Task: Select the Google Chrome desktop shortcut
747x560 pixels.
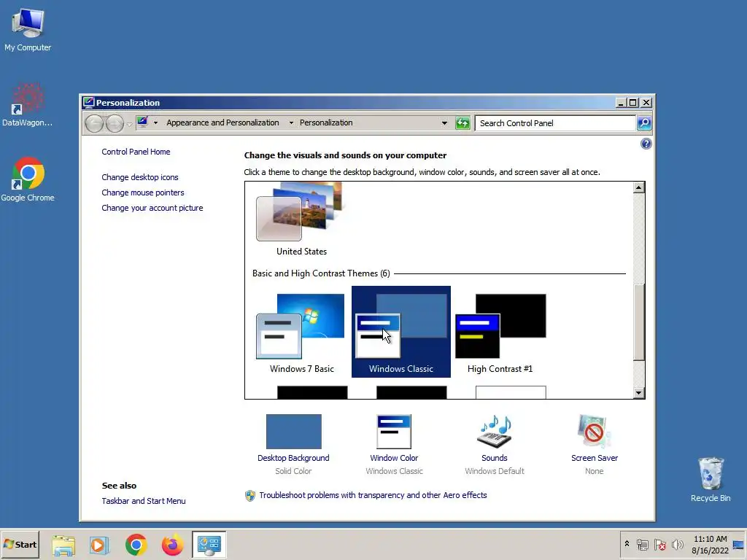Action: coord(28,179)
